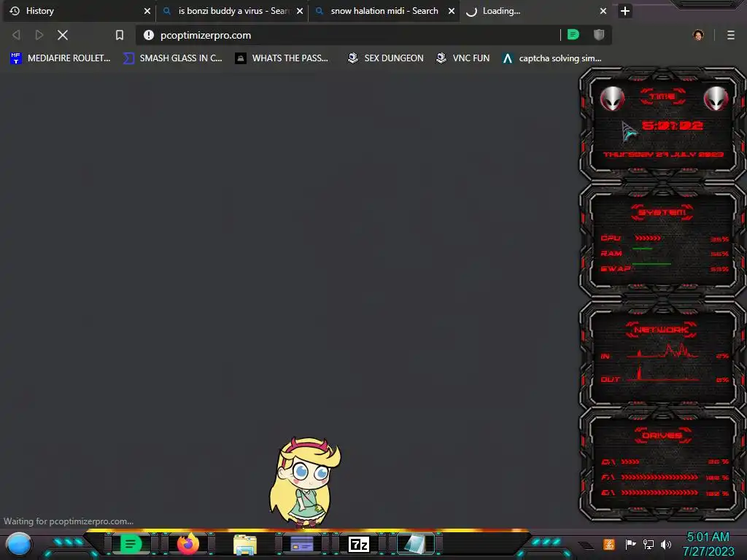Screen dimensions: 747x560
Task: Open captcha solving sim... bookmark
Action: pyautogui.click(x=552, y=58)
